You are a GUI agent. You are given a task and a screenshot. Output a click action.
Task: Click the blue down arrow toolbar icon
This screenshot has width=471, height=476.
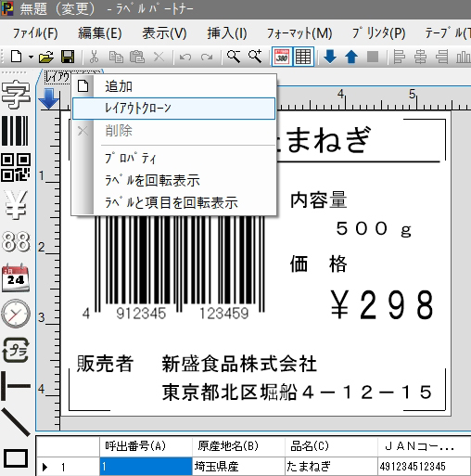coord(330,57)
